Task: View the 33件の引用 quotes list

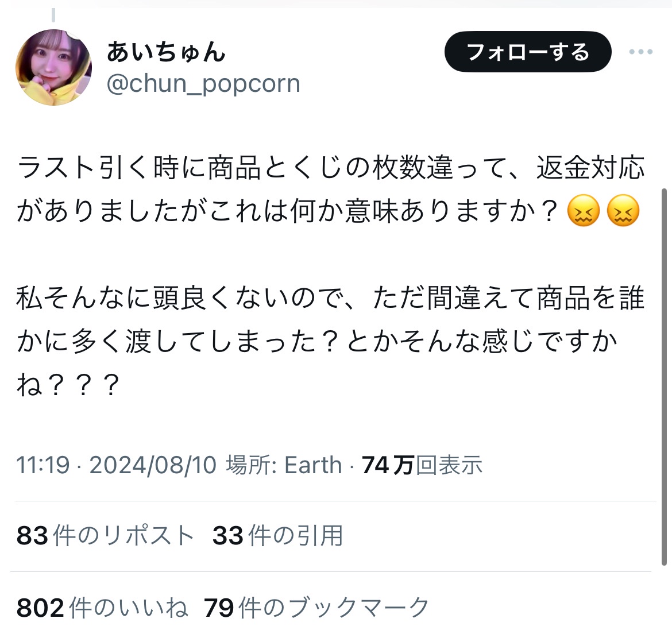Action: (277, 535)
